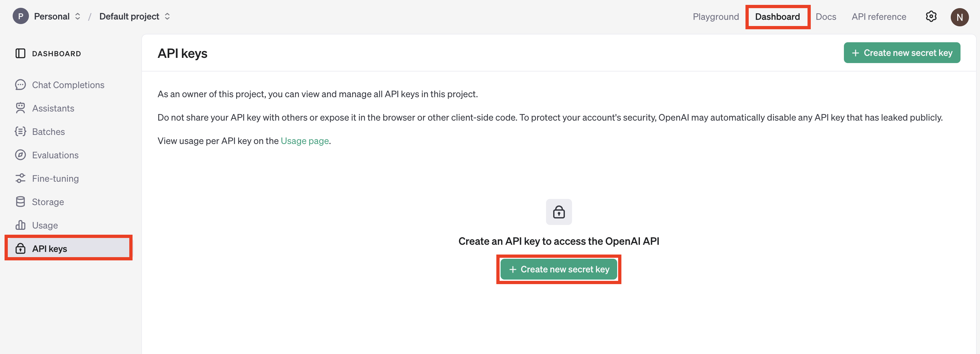Click the Usage bar chart icon
The image size is (980, 354).
coord(20,225)
